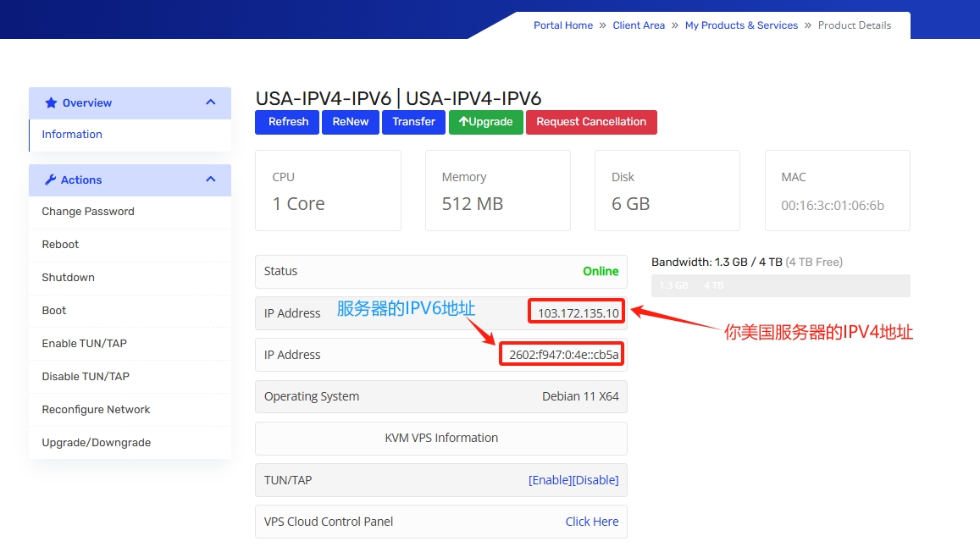Collapse the Actions panel chevron

[211, 179]
